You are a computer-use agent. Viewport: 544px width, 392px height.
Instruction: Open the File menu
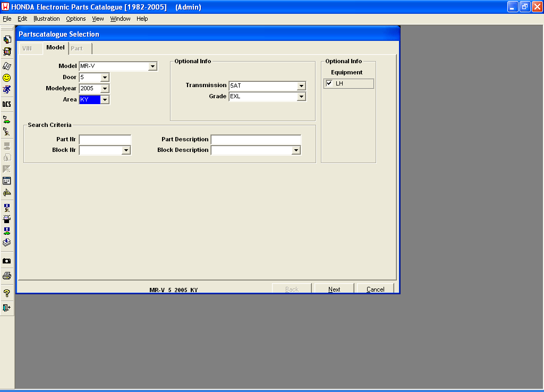[7, 19]
